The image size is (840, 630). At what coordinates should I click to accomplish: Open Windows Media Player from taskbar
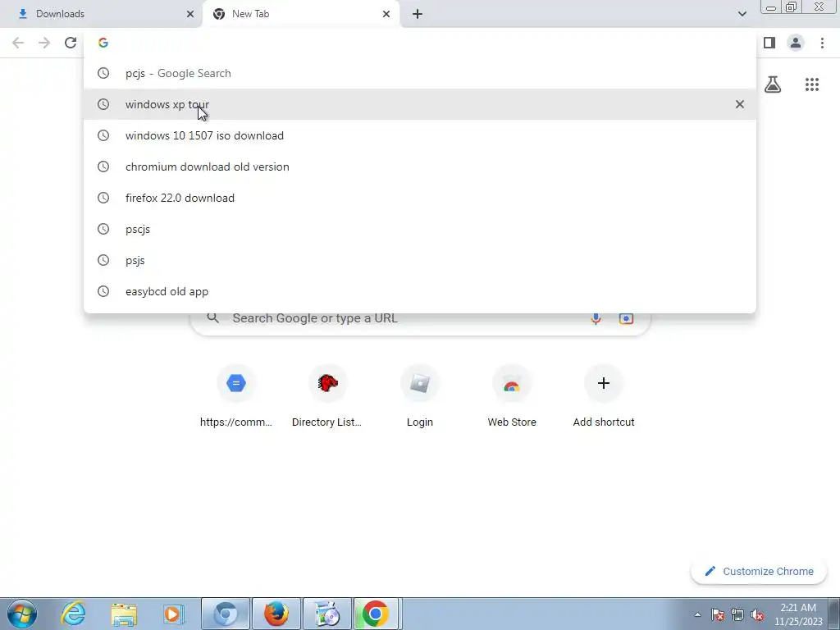point(174,614)
